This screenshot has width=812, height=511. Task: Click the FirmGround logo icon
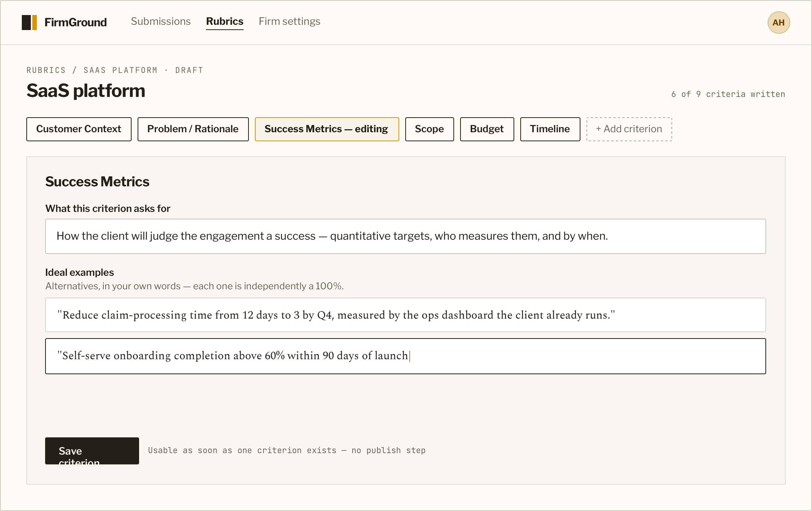coord(29,23)
